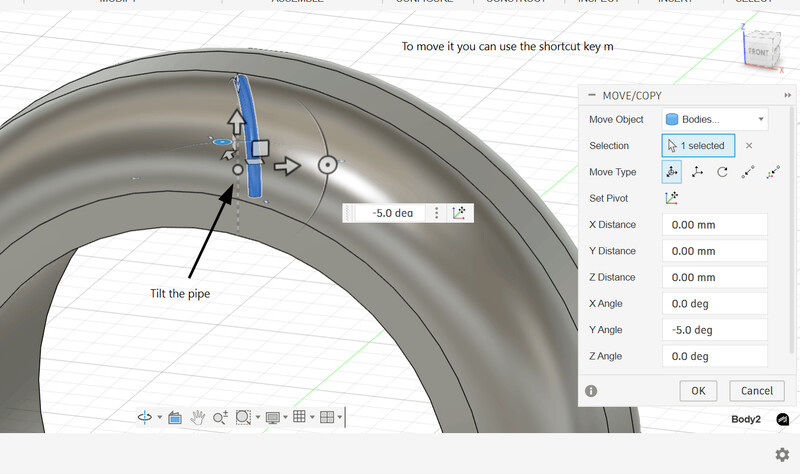The width and height of the screenshot is (800, 474).
Task: Click the Y Angle field showing -5.0 deg
Action: click(x=715, y=330)
